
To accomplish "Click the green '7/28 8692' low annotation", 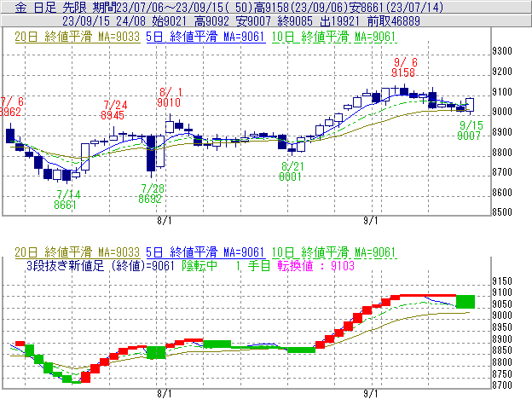I will [151, 194].
